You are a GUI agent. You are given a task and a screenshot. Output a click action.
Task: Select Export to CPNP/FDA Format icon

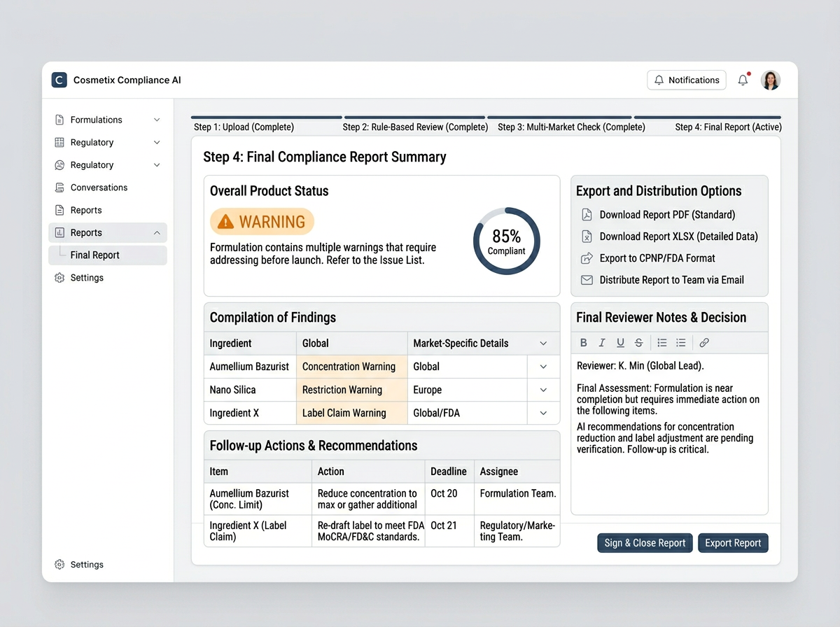[587, 258]
